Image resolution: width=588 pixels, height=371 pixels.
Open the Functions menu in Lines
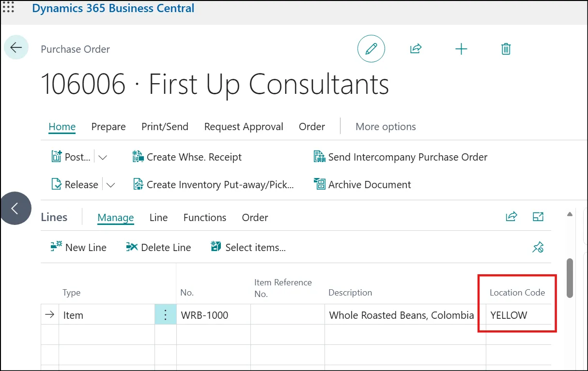[x=205, y=218]
